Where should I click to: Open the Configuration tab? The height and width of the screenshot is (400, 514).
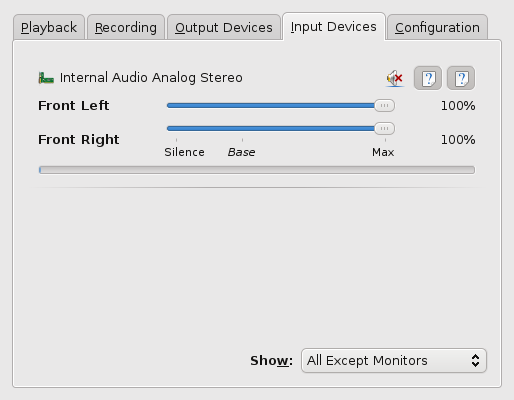tap(437, 27)
